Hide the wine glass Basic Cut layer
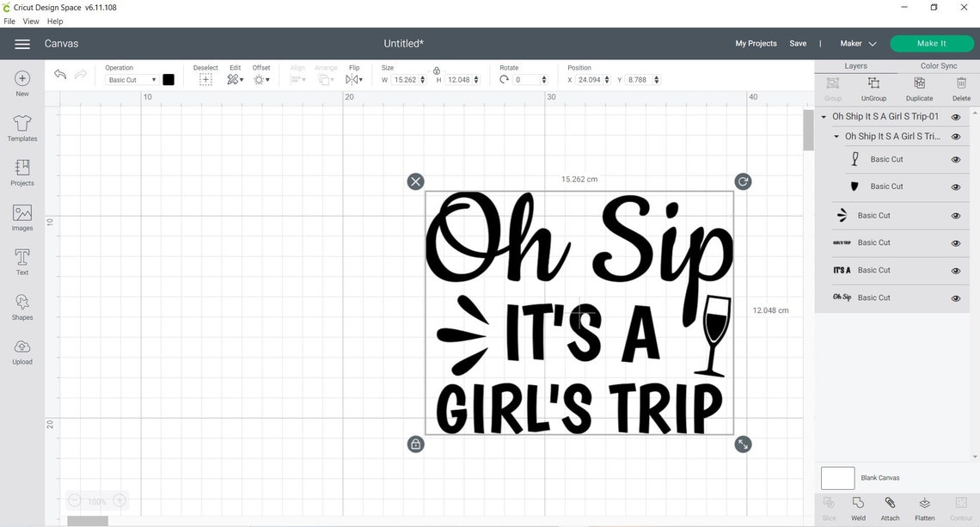 (956, 159)
